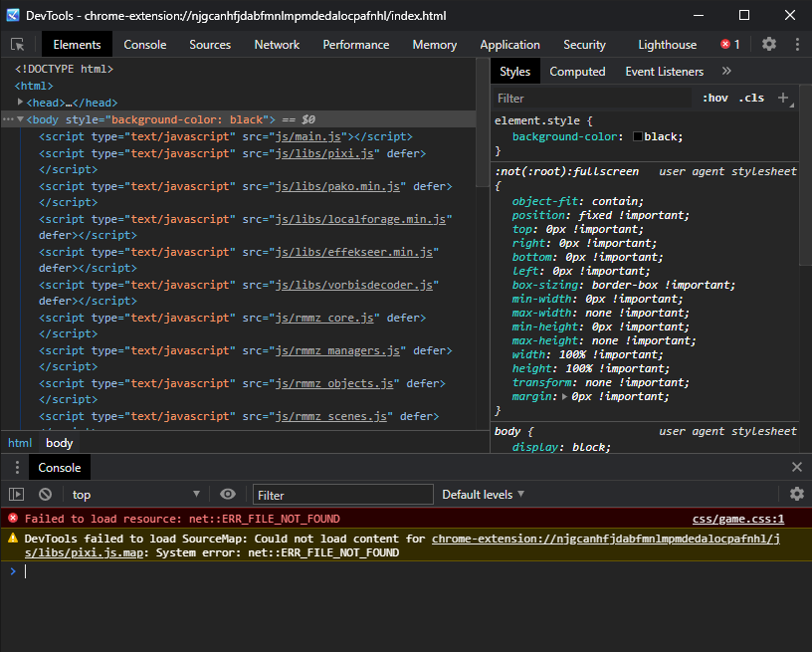Clear the console with the ban icon

pos(45,495)
